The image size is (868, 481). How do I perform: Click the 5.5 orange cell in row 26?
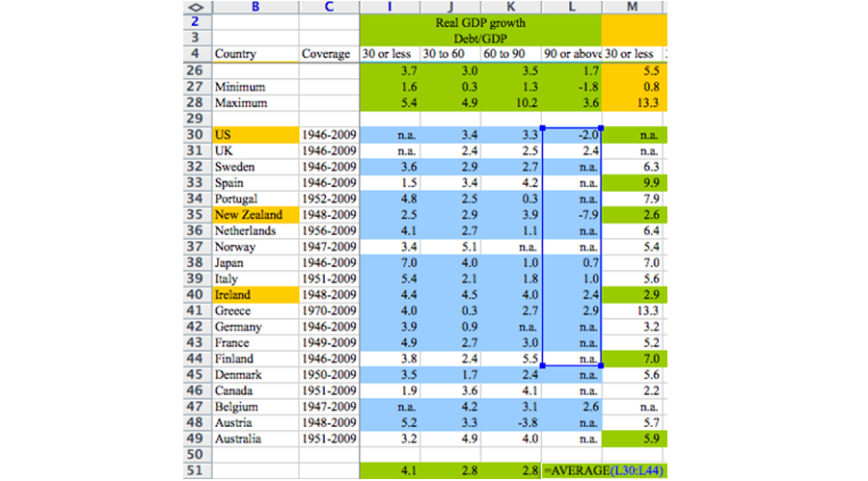pyautogui.click(x=632, y=71)
